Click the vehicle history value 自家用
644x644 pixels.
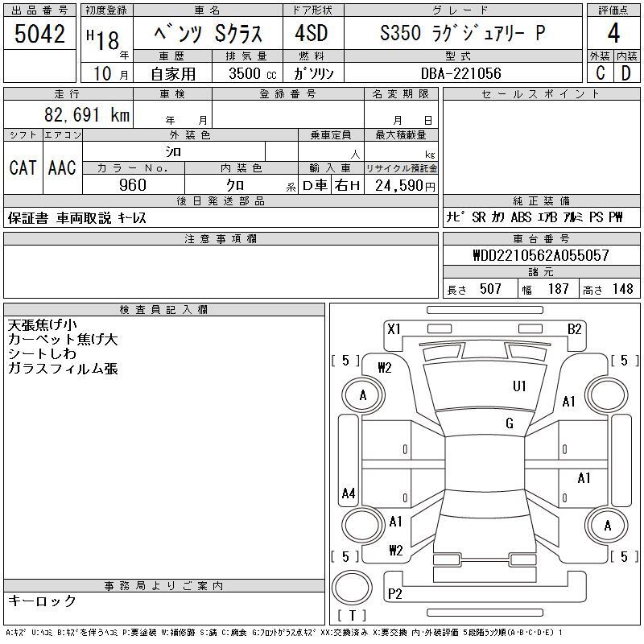[173, 74]
